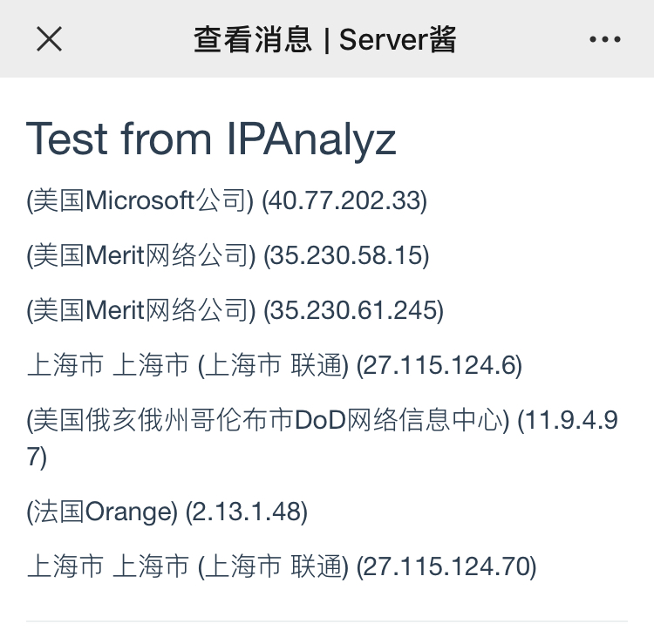This screenshot has width=654, height=644.
Task: Close the message view with the X icon
Action: pyautogui.click(x=49, y=39)
